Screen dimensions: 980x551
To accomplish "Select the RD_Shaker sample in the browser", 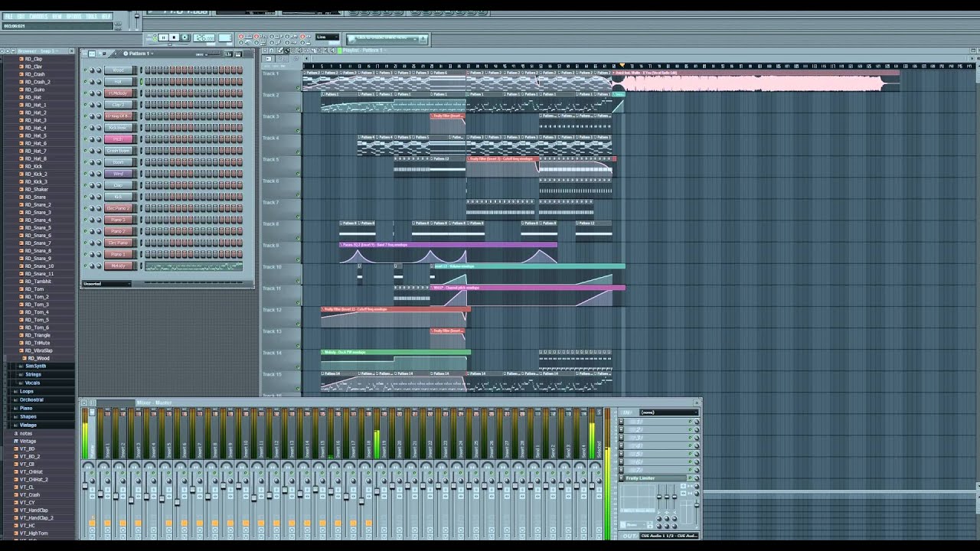I will tap(36, 189).
